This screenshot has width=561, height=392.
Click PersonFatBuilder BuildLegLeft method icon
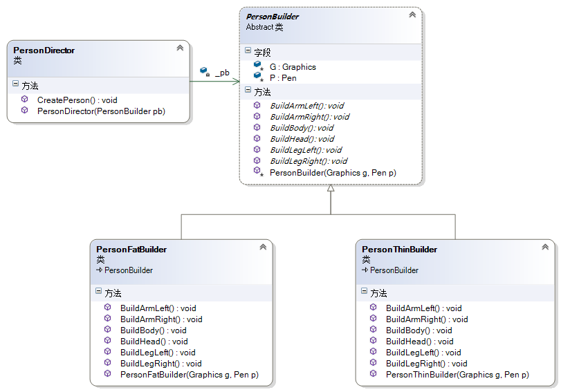pyautogui.click(x=107, y=352)
